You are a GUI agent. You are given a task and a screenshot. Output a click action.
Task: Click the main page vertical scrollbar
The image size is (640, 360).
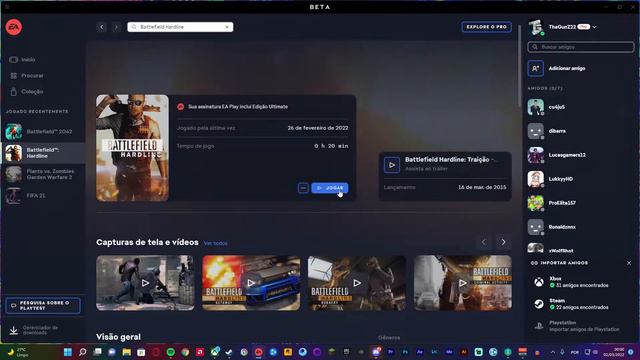pyautogui.click(x=520, y=65)
